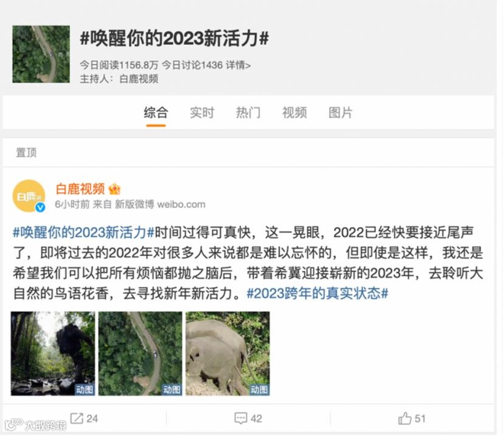Screen dimensions: 504x435
Task: Click the crown badge beside 白鹿视频
Action: 114,189
